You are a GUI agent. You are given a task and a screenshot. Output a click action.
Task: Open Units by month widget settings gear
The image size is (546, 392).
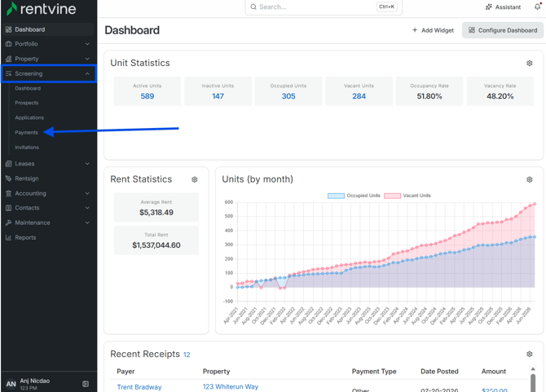[529, 179]
